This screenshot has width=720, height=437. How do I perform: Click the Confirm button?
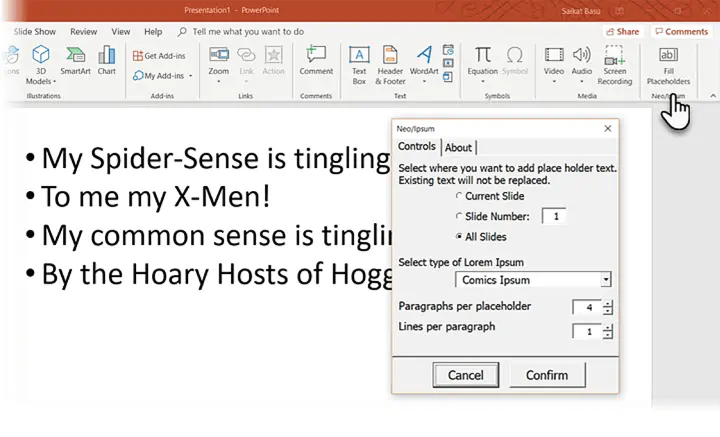[x=547, y=375]
